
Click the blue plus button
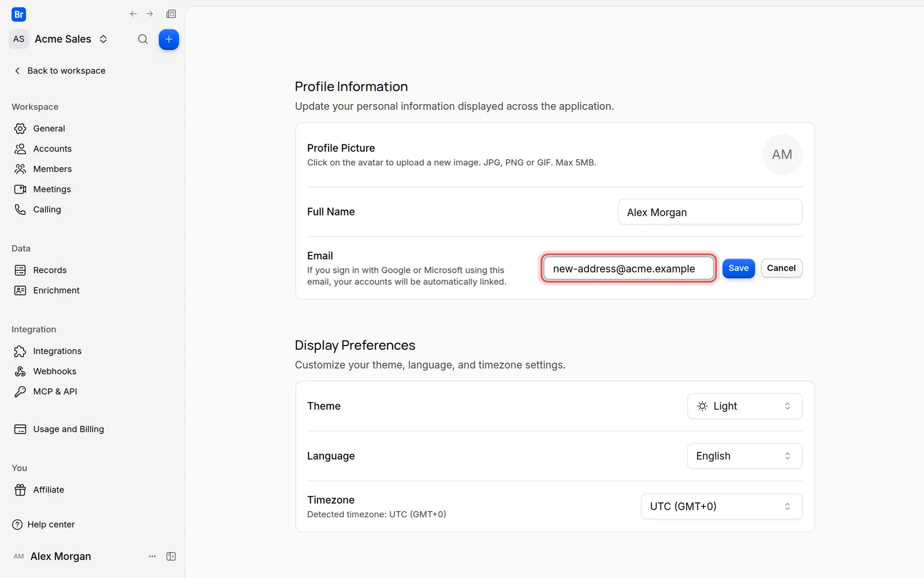click(x=169, y=39)
